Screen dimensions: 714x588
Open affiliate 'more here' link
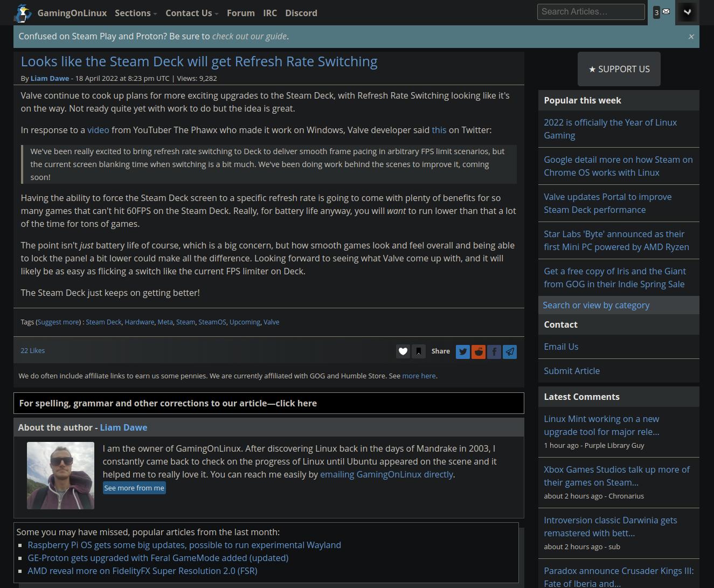419,376
